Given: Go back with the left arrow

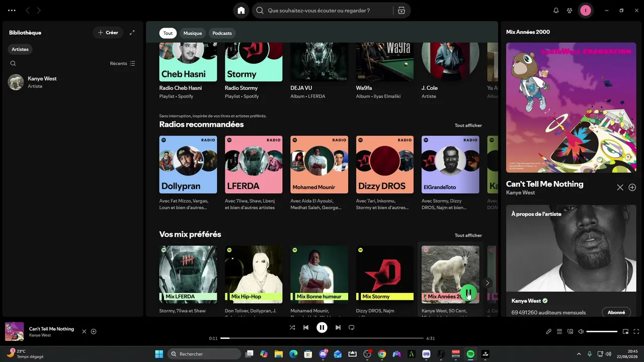Looking at the screenshot, I should click(28, 11).
